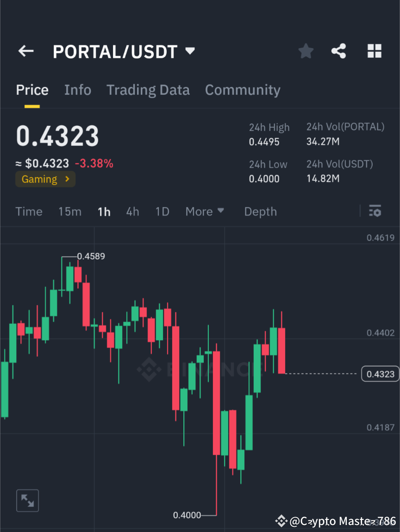This screenshot has width=400, height=532.
Task: Stay on the Price tab
Action: tap(32, 90)
